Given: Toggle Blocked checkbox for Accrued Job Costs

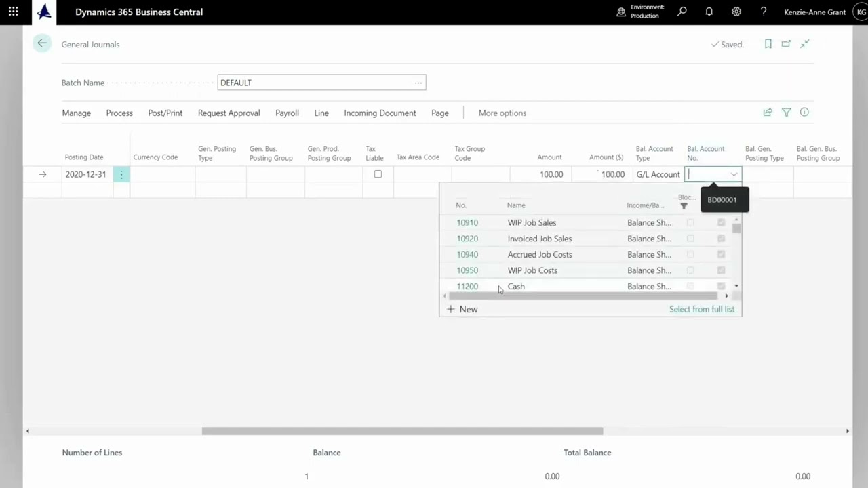Looking at the screenshot, I should [x=690, y=254].
